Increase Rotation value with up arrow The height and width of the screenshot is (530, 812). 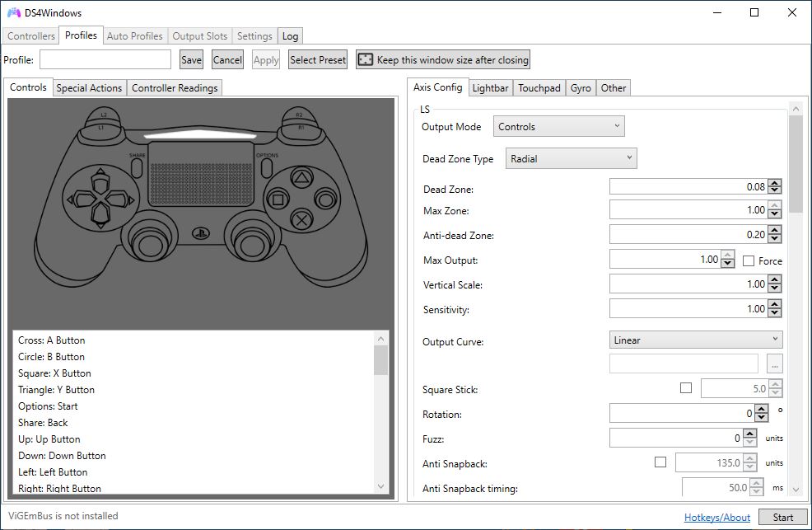pos(761,410)
